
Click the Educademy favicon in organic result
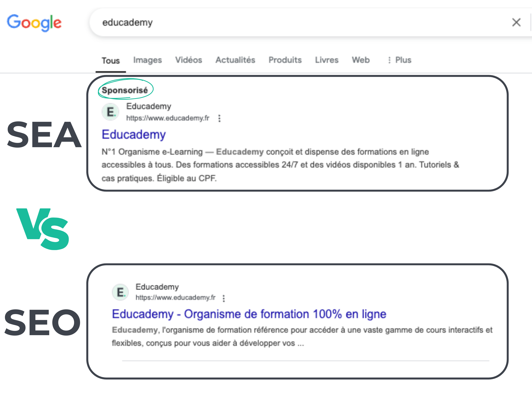(x=120, y=292)
